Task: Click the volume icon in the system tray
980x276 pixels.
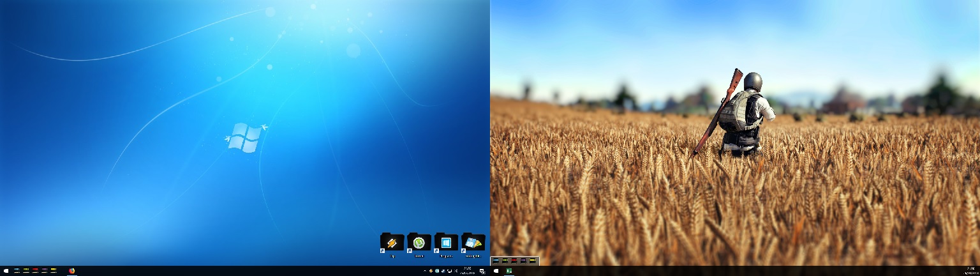Action: [x=456, y=271]
